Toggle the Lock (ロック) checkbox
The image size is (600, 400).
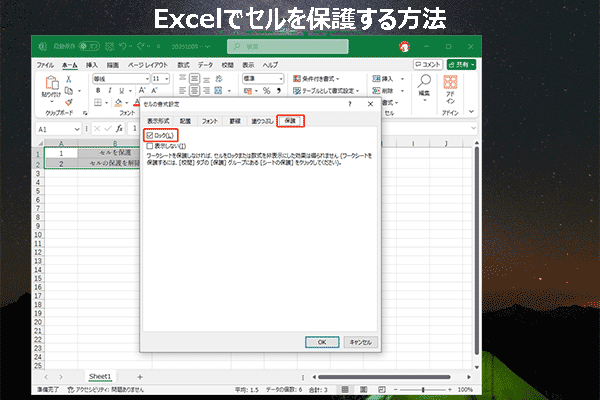(150, 136)
